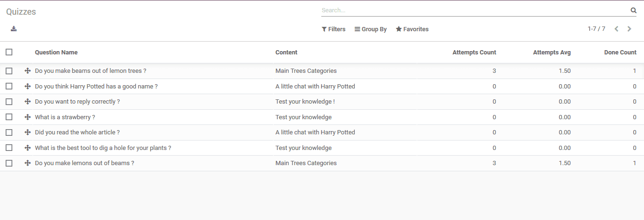The height and width of the screenshot is (220, 644).
Task: Click drag handle of 'Do you want to reply correctly ?'
Action: pyautogui.click(x=28, y=102)
